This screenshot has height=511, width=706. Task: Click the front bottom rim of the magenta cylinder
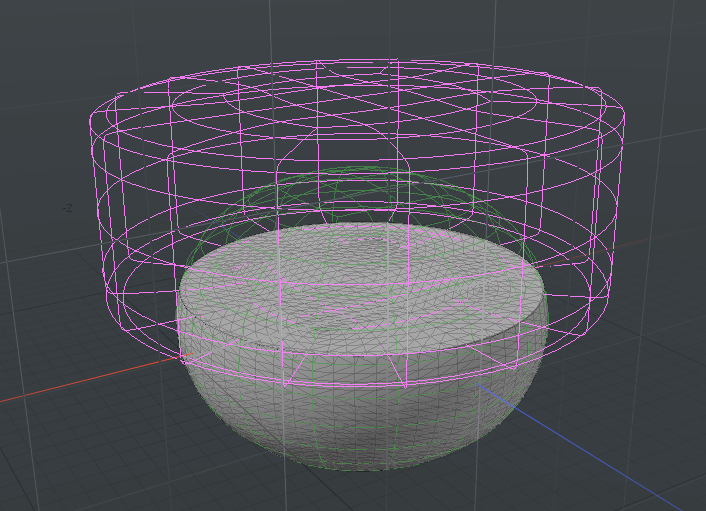click(x=360, y=385)
